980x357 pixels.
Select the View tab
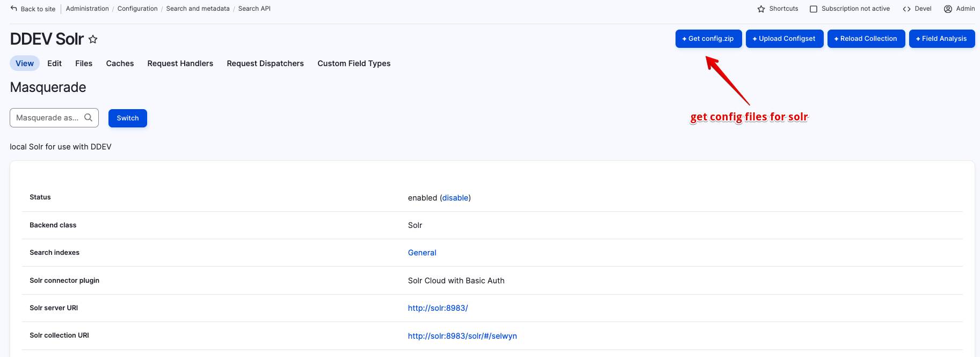point(25,63)
